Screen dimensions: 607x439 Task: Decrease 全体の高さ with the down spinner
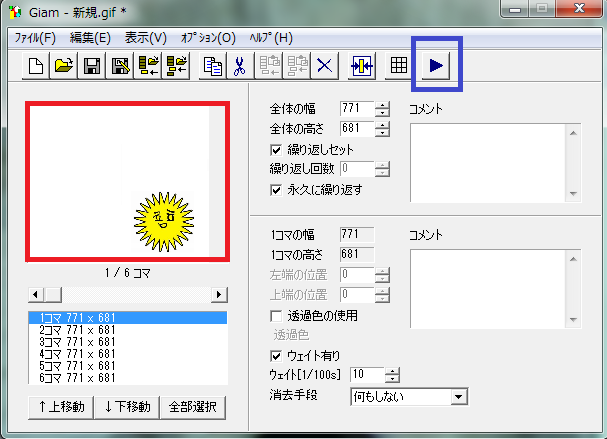(382, 133)
